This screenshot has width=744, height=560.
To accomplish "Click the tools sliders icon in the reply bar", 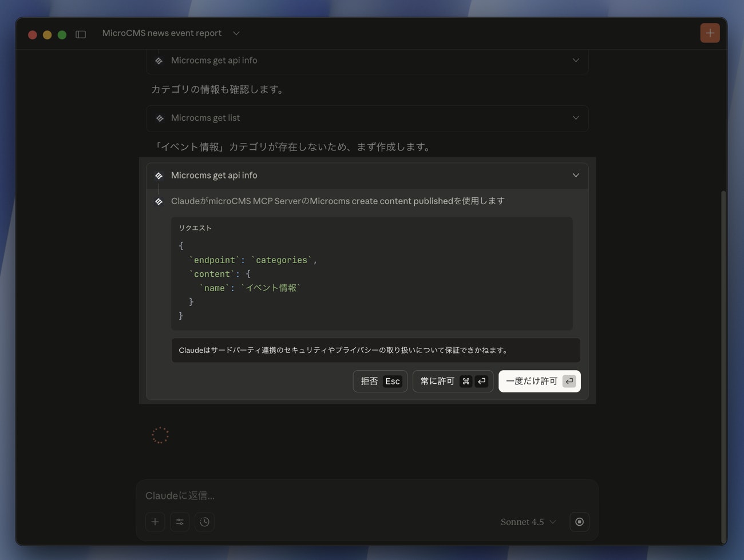I will point(179,522).
